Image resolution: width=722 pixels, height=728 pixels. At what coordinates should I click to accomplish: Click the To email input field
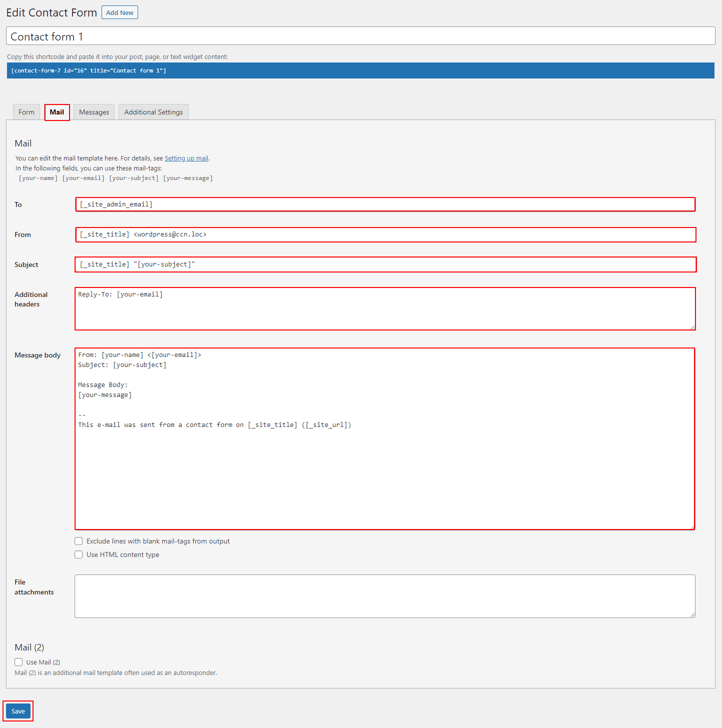pyautogui.click(x=385, y=204)
